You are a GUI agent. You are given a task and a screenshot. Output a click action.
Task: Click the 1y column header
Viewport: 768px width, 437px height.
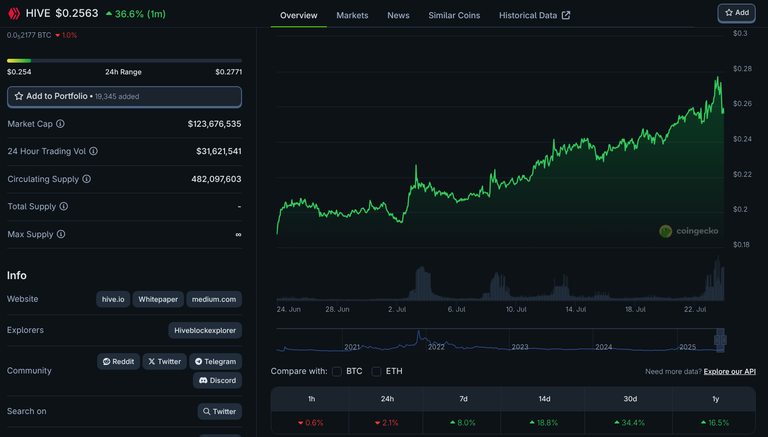tap(716, 399)
